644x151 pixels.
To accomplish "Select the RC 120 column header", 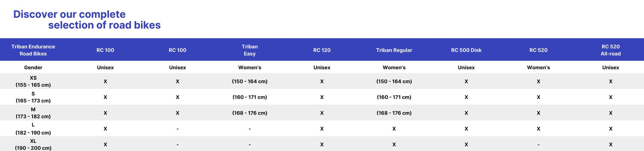I will pos(322,50).
